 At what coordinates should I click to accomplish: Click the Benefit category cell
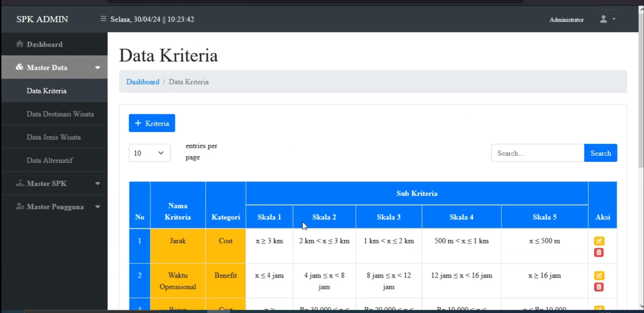[x=225, y=281]
